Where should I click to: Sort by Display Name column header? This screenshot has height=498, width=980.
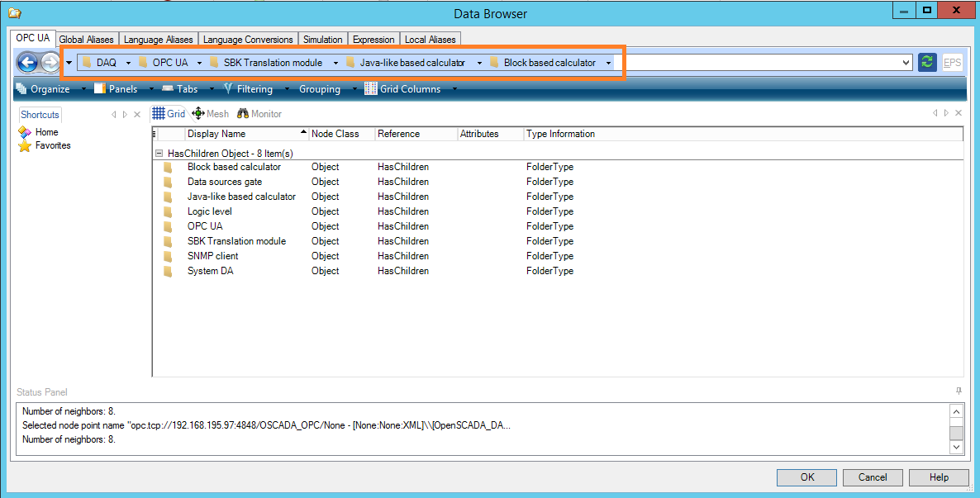216,134
